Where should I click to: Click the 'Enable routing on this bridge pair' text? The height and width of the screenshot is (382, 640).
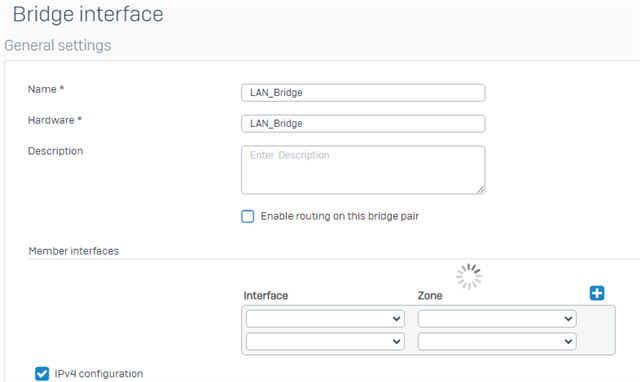pos(340,216)
